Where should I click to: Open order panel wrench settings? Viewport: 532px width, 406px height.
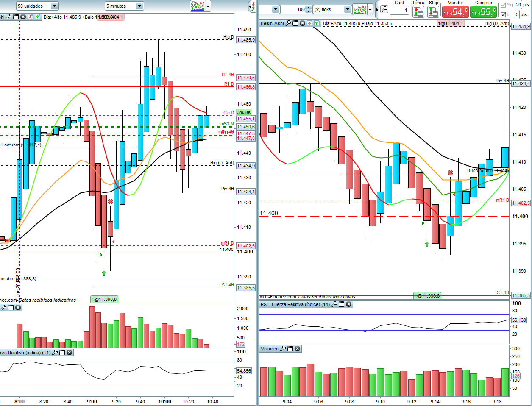384,9
